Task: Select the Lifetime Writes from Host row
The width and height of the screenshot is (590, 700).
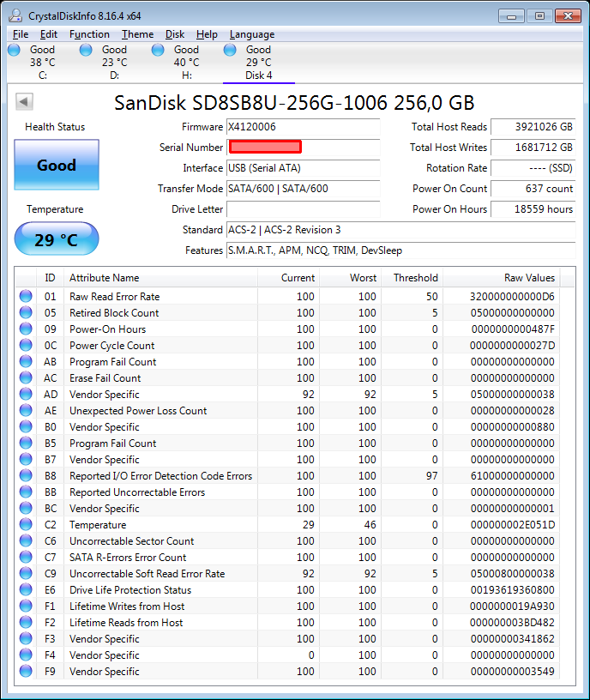Action: pos(127,606)
